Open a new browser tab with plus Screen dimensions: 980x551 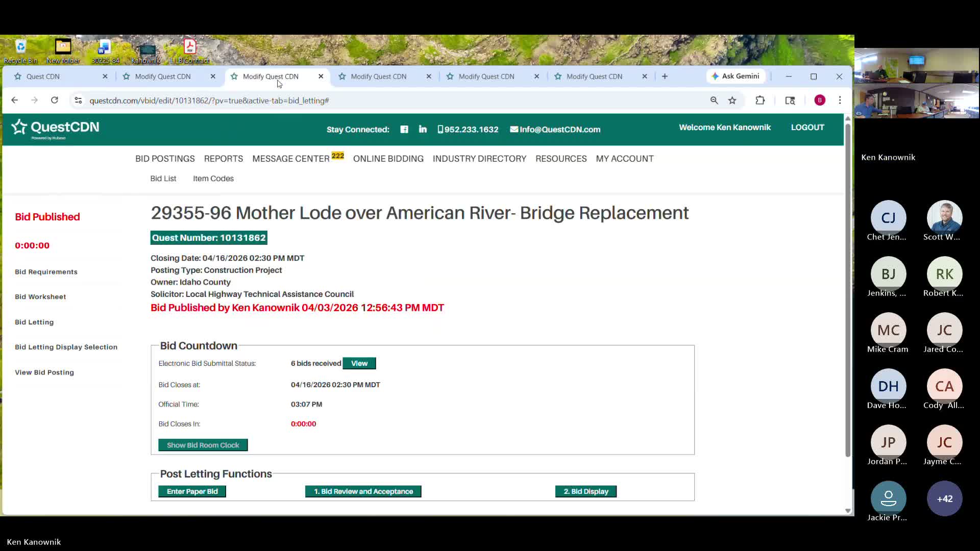(x=665, y=77)
